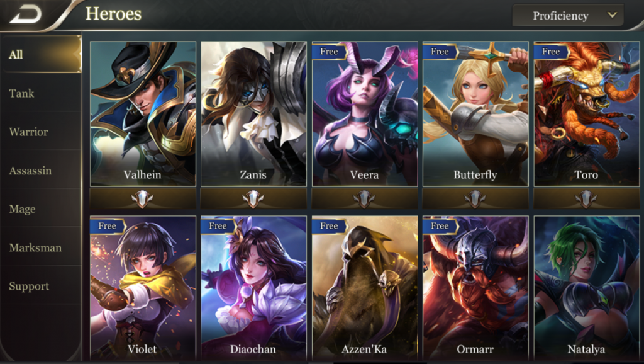Filter heroes by Warrior
The width and height of the screenshot is (644, 364).
point(41,132)
